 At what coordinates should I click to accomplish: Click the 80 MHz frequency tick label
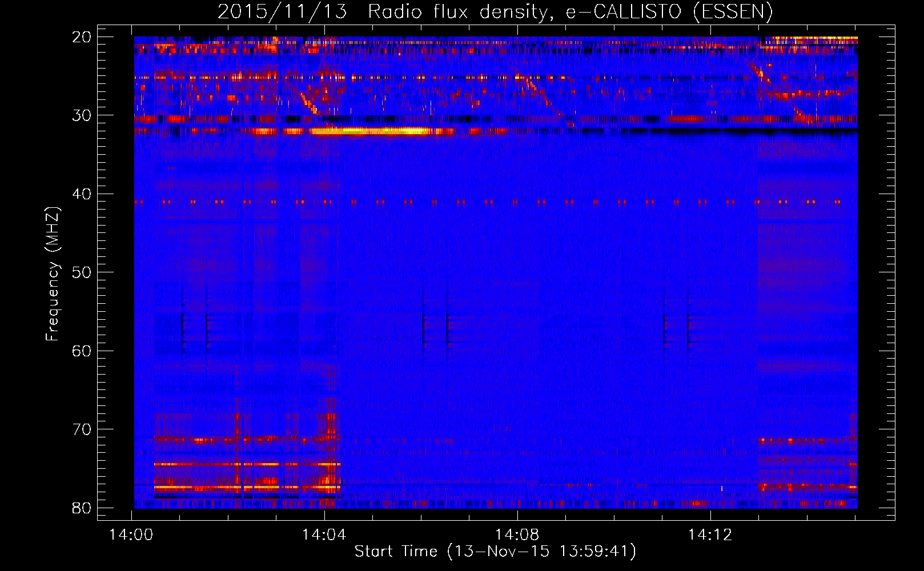82,508
